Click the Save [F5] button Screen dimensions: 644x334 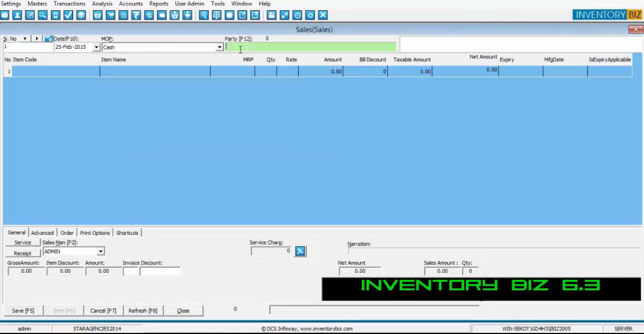[23, 311]
